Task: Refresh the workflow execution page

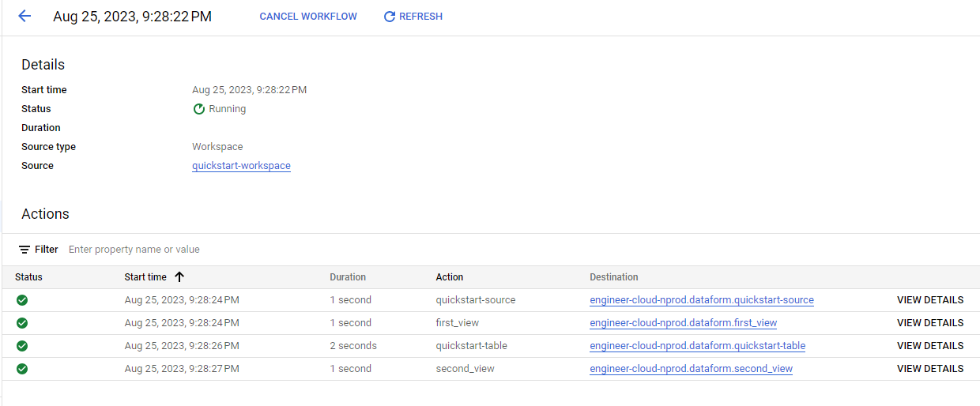Action: pos(413,17)
